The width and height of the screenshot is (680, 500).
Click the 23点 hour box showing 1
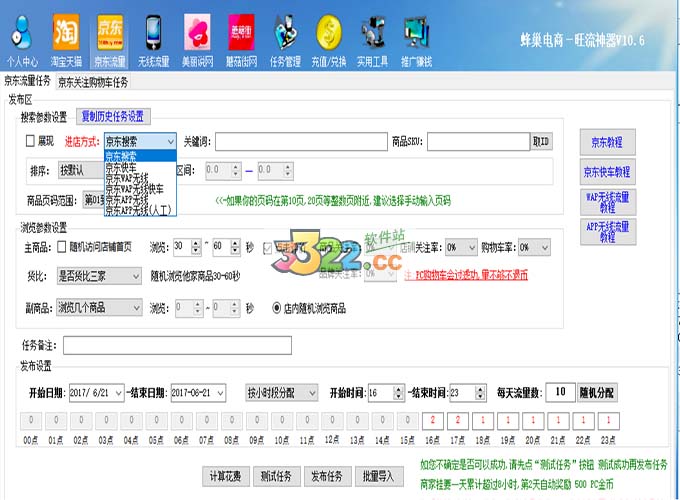click(x=608, y=420)
